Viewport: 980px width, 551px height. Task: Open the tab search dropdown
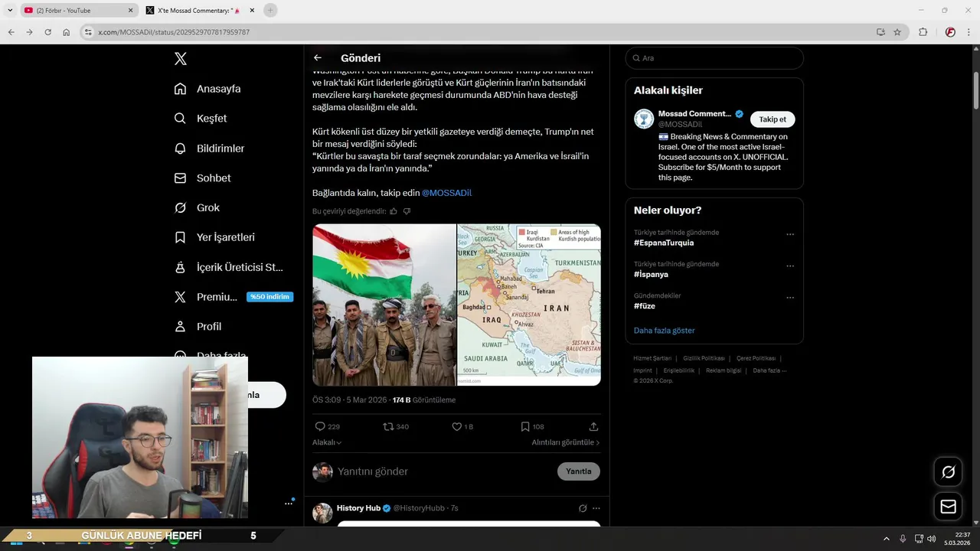click(x=10, y=10)
